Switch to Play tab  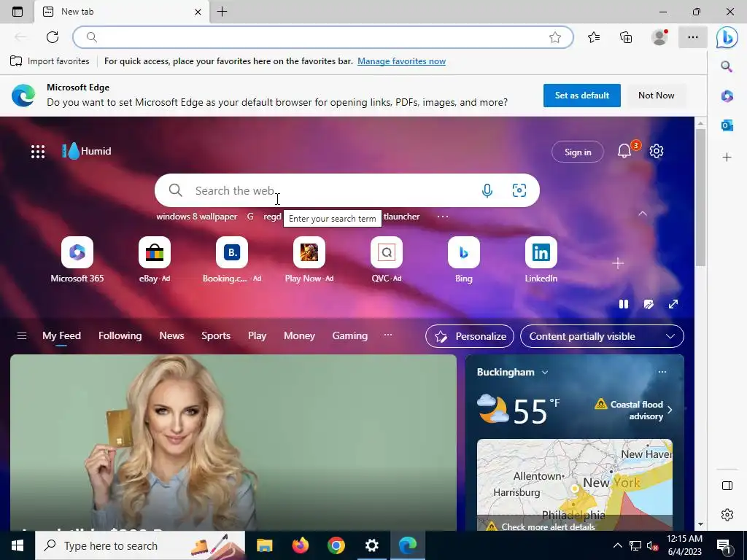coord(257,335)
